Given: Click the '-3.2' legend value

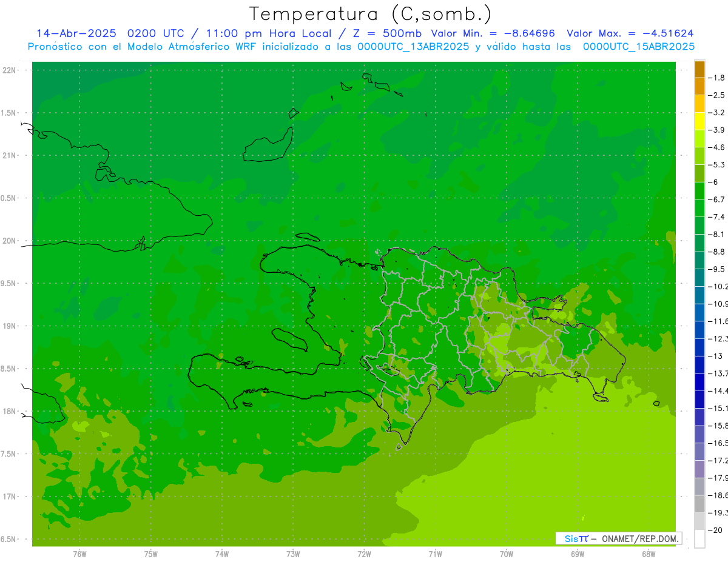Looking at the screenshot, I should pyautogui.click(x=716, y=113).
